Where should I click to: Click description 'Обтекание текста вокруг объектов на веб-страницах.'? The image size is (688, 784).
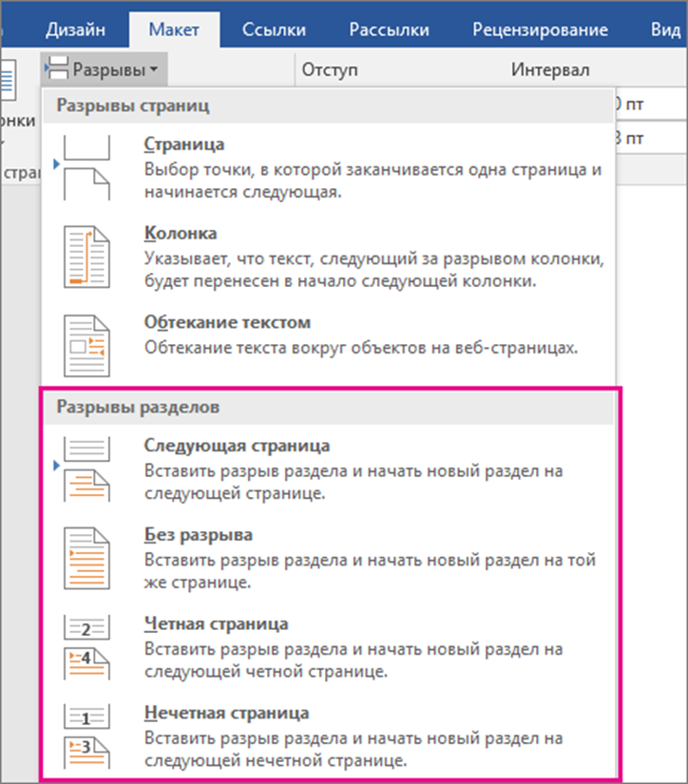click(361, 348)
